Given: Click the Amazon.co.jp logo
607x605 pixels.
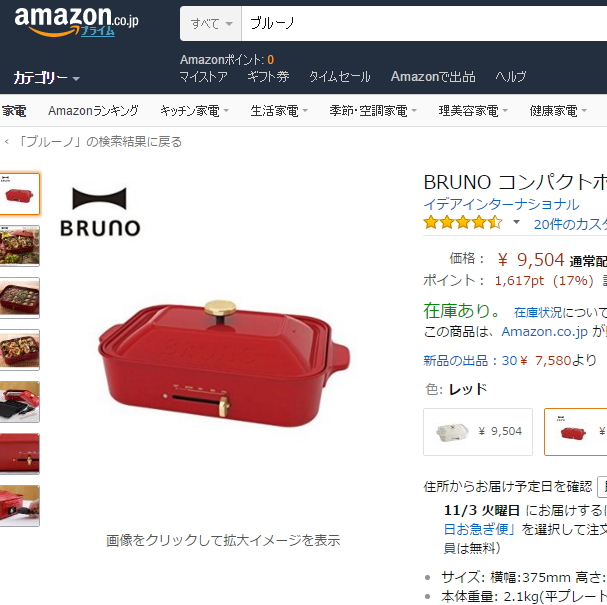Looking at the screenshot, I should 76,22.
